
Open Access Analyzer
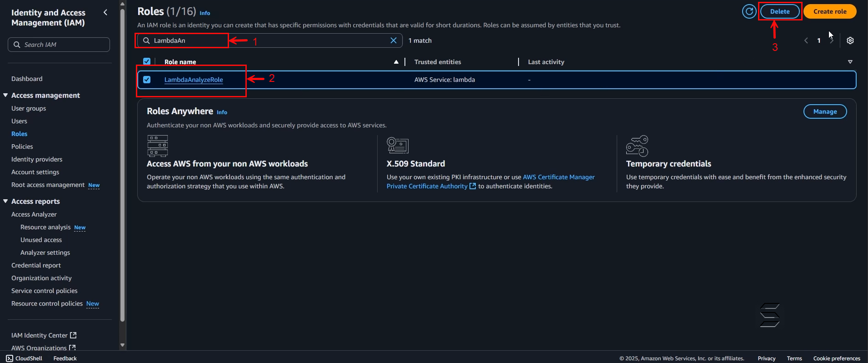pyautogui.click(x=34, y=214)
